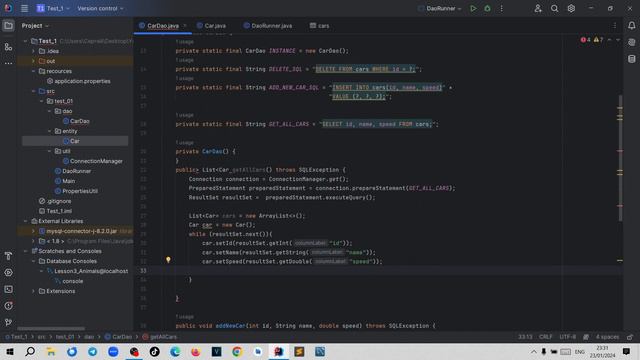Screen dimensions: 640x360
Task: Open the Run tool window icon
Action: [8, 272]
